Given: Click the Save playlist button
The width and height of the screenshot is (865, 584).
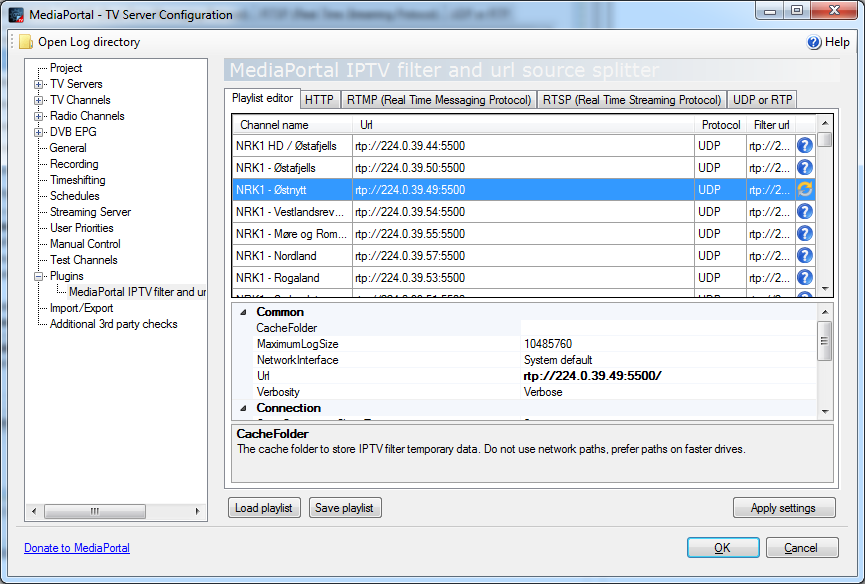Looking at the screenshot, I should tap(345, 508).
